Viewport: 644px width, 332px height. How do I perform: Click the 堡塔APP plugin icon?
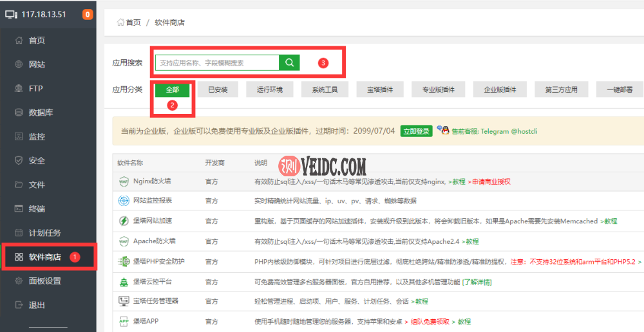pos(124,321)
